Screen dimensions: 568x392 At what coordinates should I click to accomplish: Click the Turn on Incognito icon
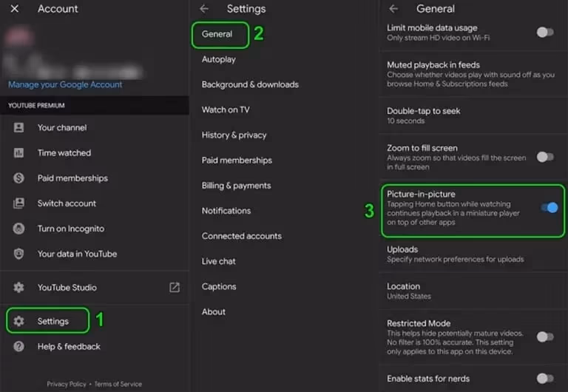point(19,229)
